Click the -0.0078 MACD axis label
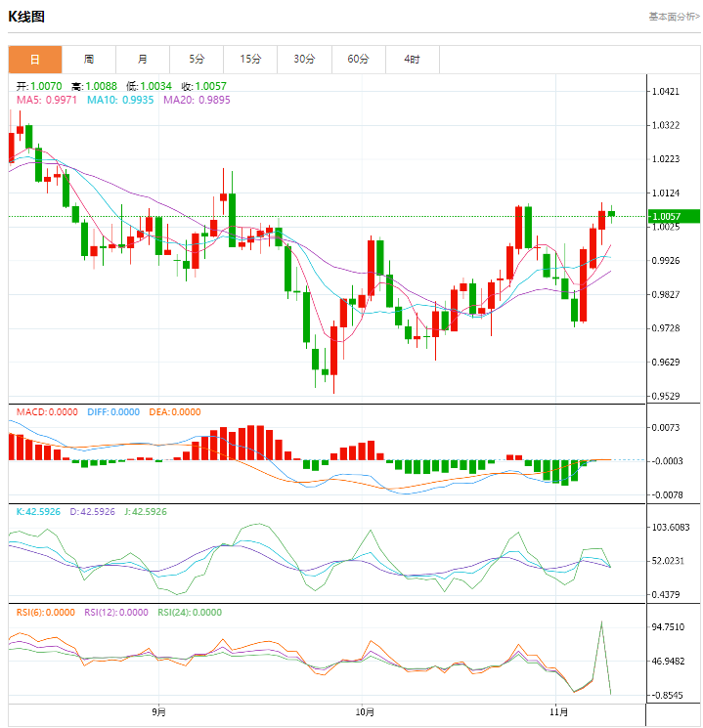Viewport: 703px width, 728px height. pyautogui.click(x=667, y=494)
